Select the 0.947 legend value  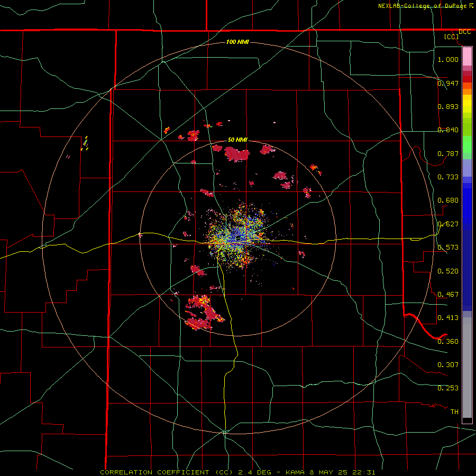(x=448, y=83)
